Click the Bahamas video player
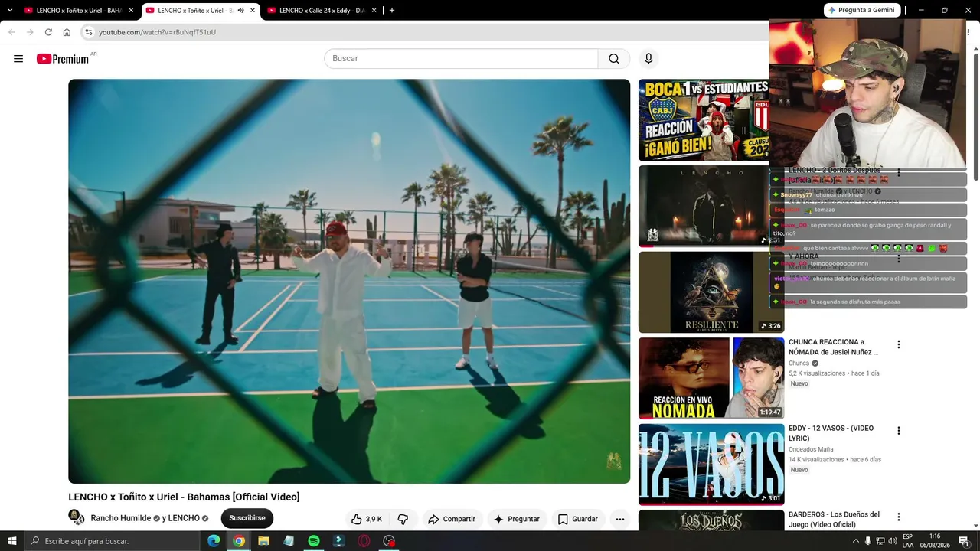Viewport: 980px width, 551px height. point(349,281)
